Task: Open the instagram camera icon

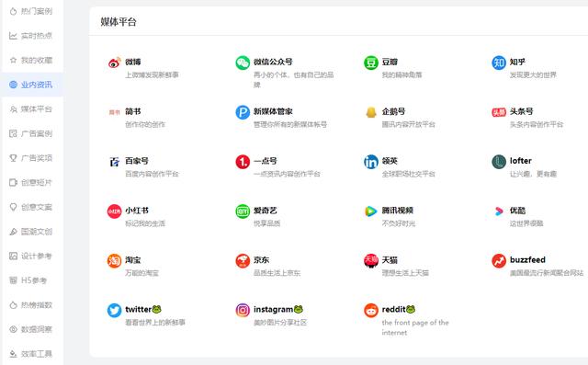Action: tap(243, 310)
